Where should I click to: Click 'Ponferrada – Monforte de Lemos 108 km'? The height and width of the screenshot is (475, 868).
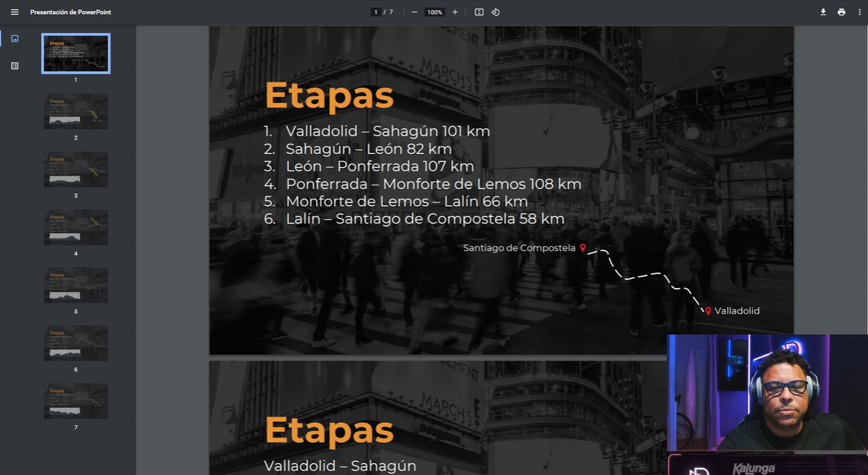click(x=422, y=184)
